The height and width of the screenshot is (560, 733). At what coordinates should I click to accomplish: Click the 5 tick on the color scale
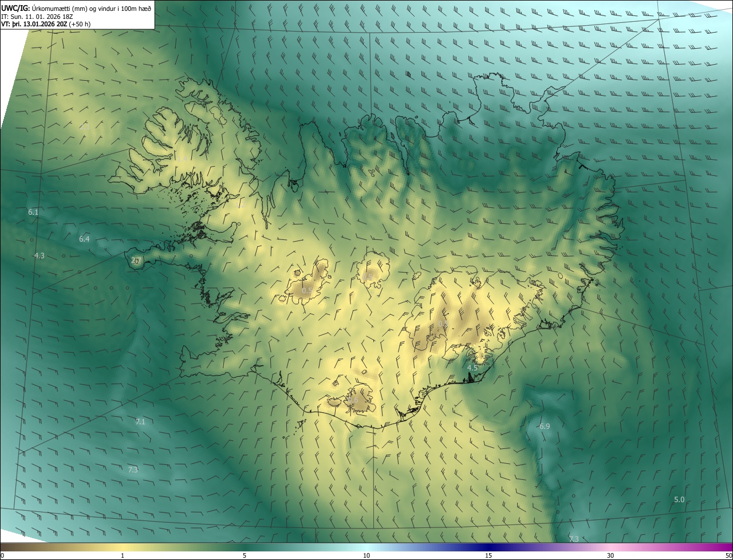click(x=245, y=556)
